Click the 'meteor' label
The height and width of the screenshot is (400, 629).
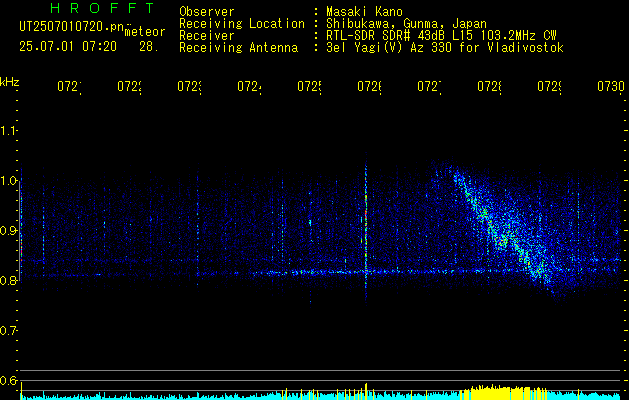[145, 32]
